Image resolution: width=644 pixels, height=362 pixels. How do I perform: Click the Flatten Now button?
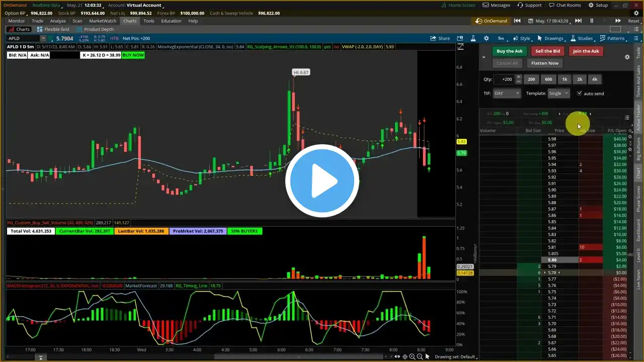(545, 63)
